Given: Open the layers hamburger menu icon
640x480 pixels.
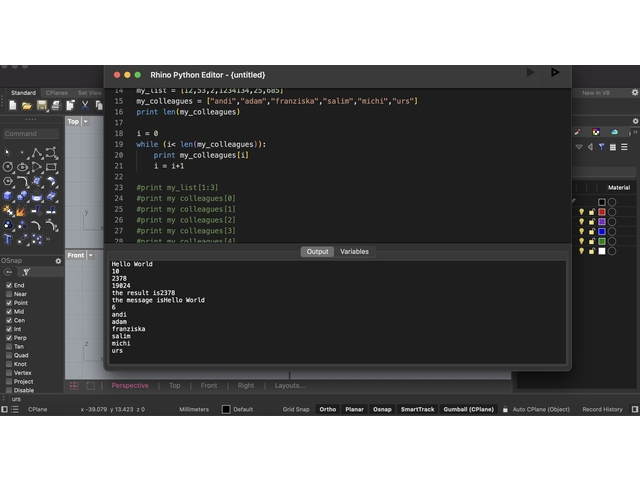Looking at the screenshot, I should (624, 147).
